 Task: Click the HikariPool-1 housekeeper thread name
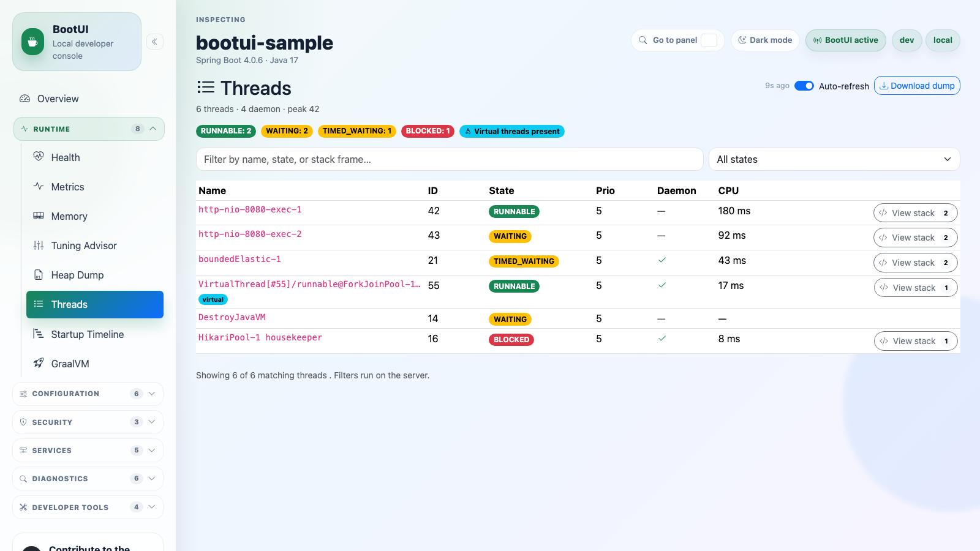click(x=260, y=337)
